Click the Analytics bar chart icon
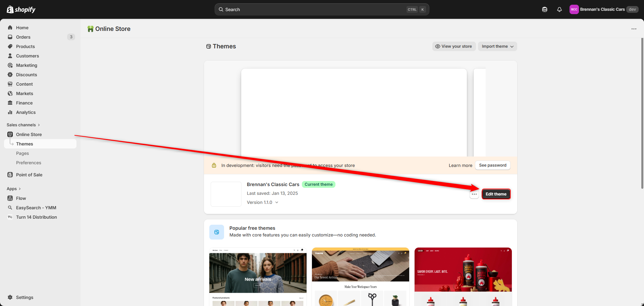This screenshot has width=644, height=306. [x=10, y=112]
